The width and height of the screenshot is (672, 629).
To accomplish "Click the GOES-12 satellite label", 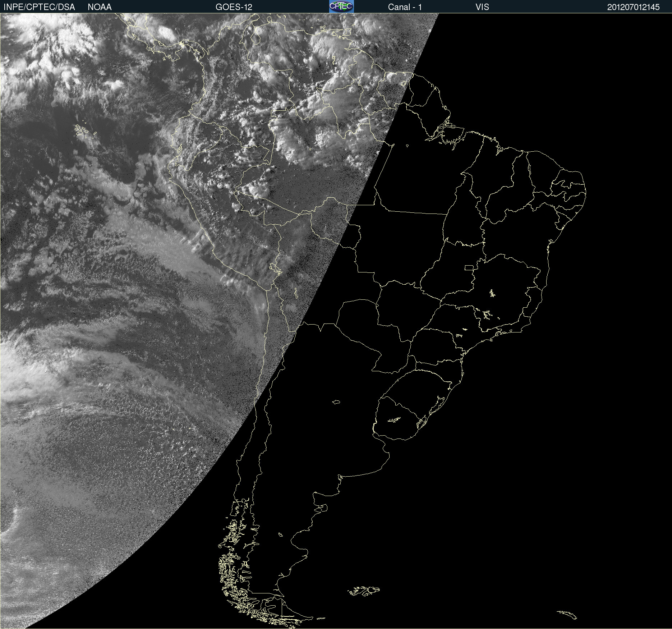I will click(234, 7).
